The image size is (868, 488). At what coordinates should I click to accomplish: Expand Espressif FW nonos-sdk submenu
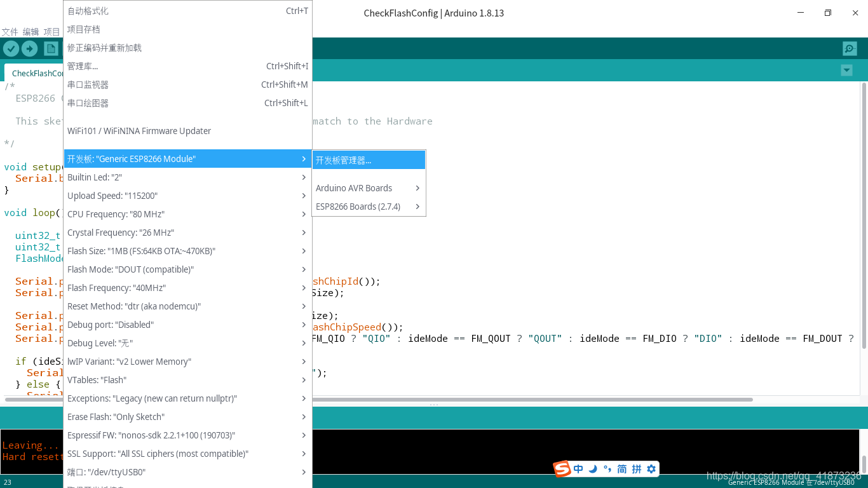pyautogui.click(x=188, y=435)
